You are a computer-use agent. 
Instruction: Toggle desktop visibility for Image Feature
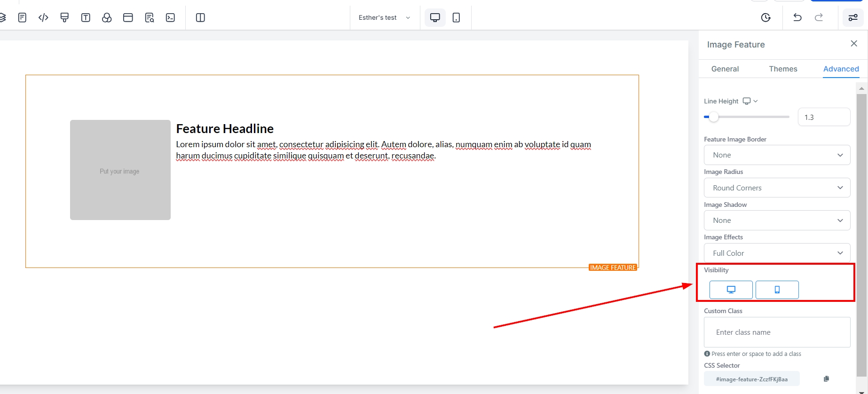tap(731, 290)
